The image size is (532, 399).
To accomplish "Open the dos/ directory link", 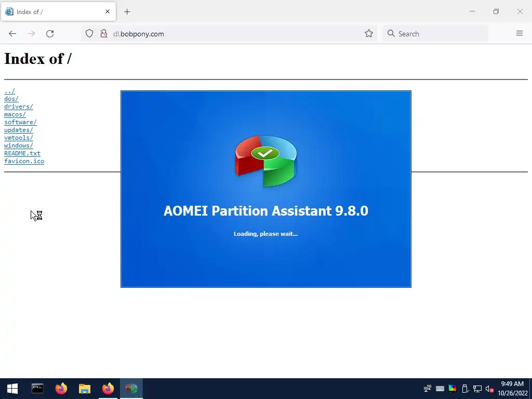I will tap(11, 99).
